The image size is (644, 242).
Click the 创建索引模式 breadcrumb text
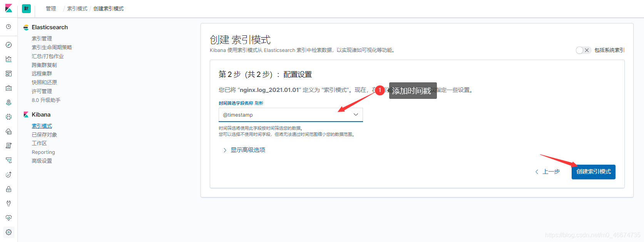(x=109, y=8)
